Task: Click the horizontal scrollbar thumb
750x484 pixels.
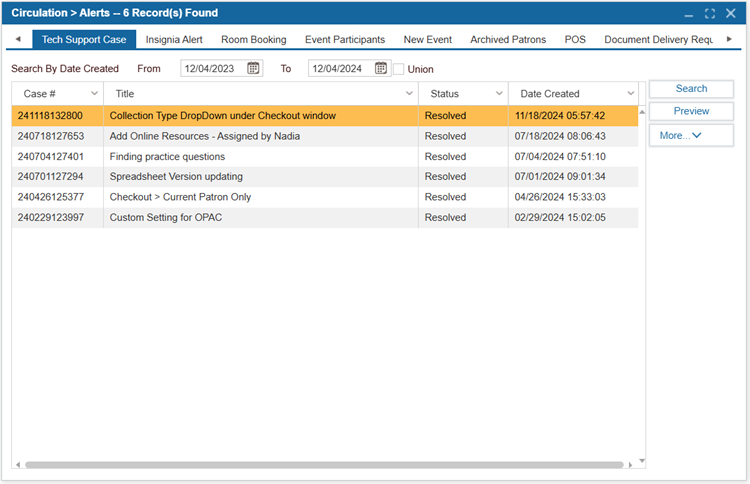Action: [x=324, y=464]
